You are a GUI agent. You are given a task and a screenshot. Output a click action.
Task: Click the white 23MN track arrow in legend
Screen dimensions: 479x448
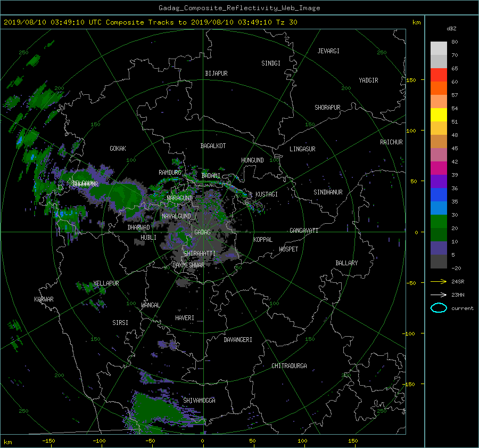439,295
